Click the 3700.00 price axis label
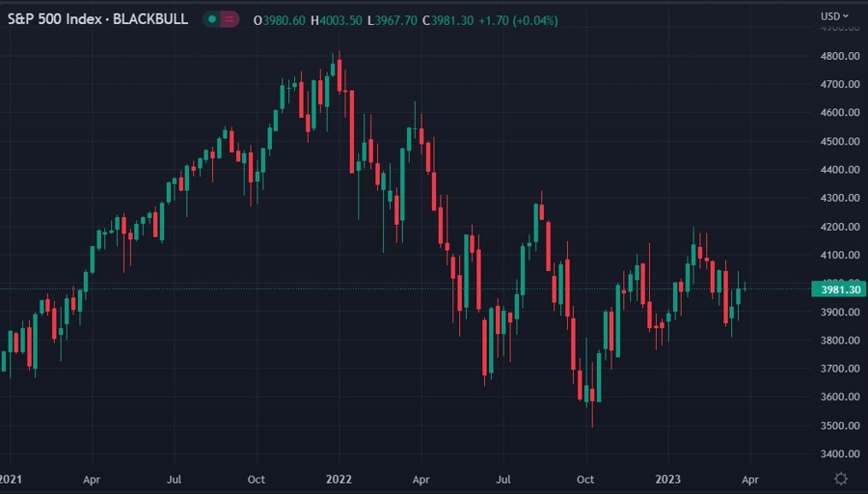The height and width of the screenshot is (494, 868). click(840, 369)
